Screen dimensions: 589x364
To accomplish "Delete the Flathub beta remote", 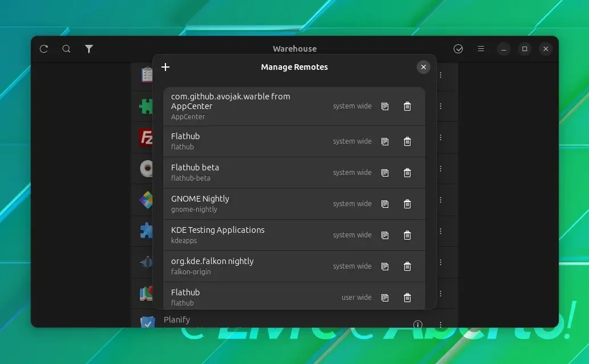I will click(407, 173).
